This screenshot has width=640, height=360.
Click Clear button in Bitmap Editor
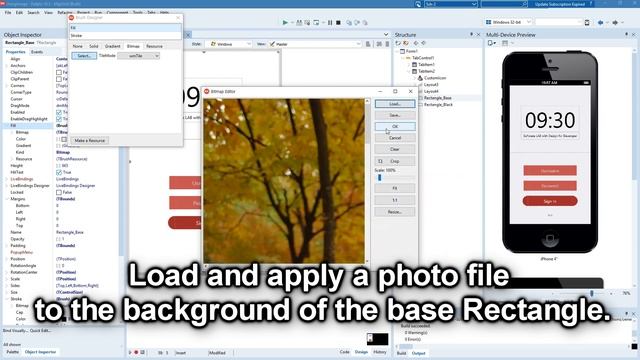tap(395, 149)
